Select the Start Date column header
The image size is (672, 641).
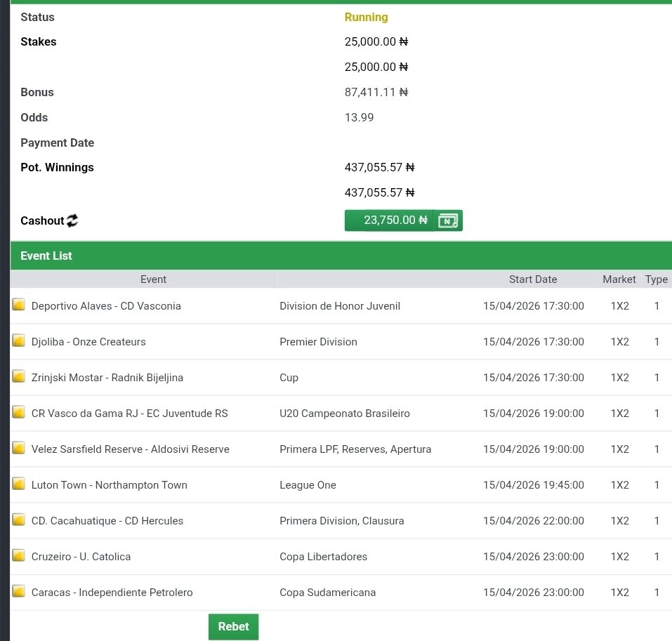533,279
